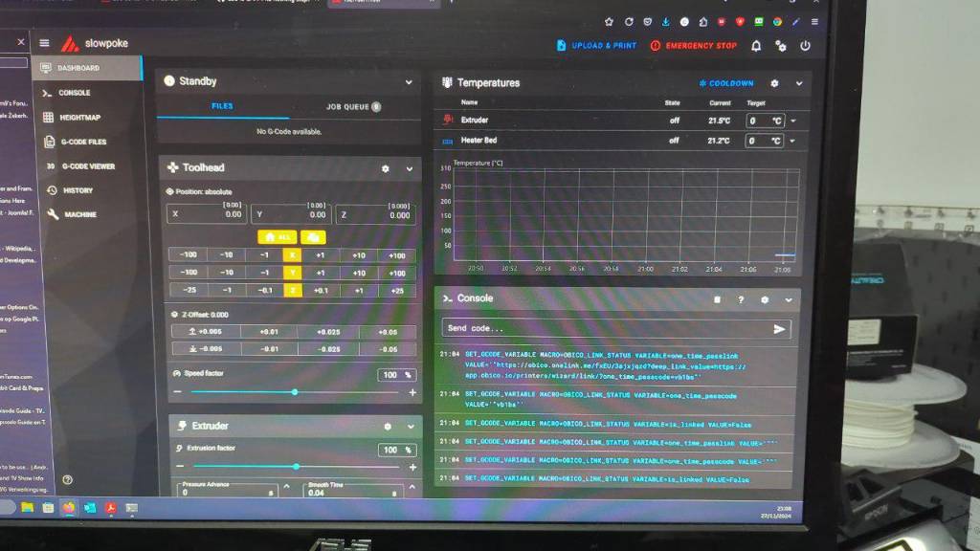Click the Send code input field
The width and height of the screenshot is (980, 551).
click(603, 328)
